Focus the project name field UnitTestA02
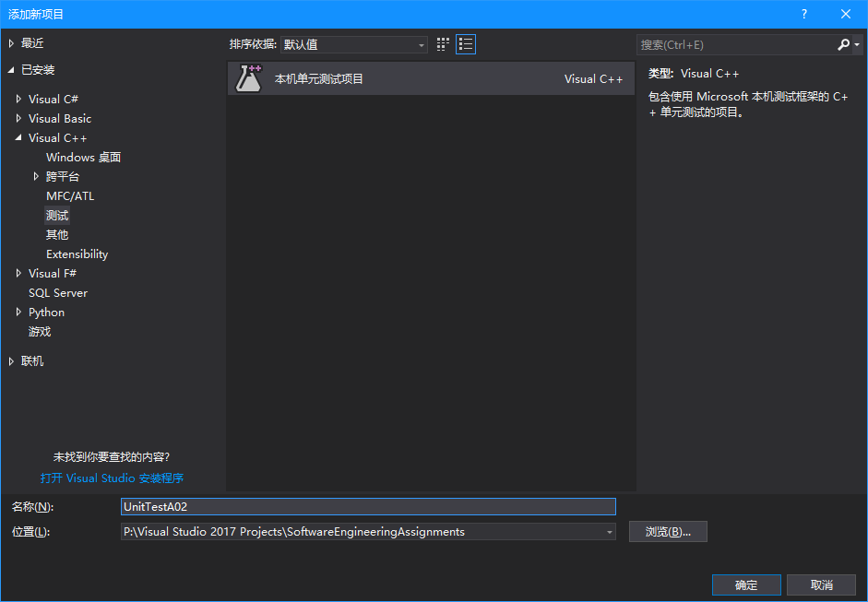 click(368, 506)
